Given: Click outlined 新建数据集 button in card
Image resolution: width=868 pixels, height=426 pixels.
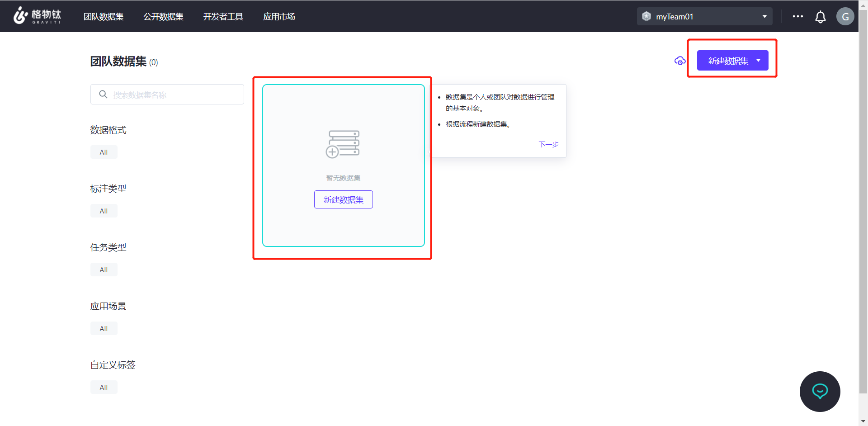Looking at the screenshot, I should click(x=344, y=199).
